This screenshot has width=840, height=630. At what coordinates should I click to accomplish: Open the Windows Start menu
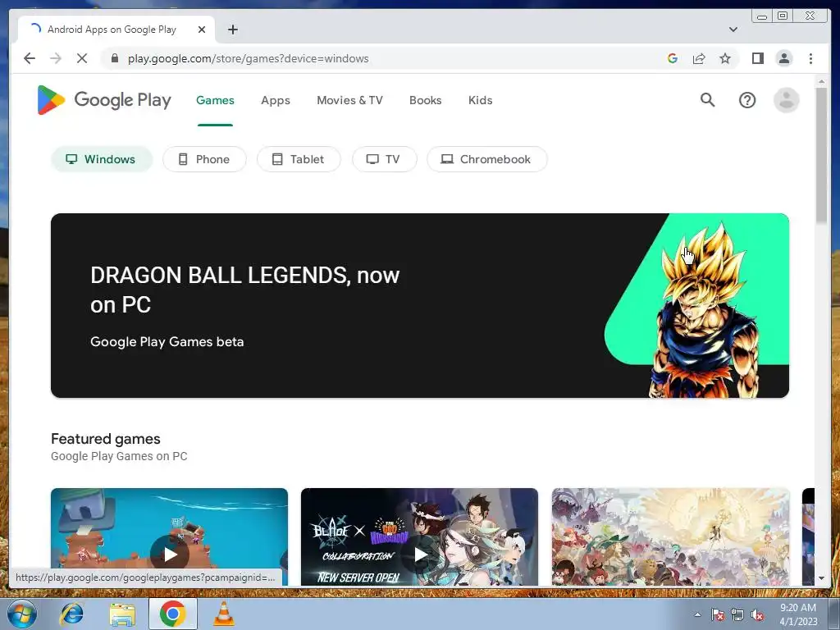click(x=21, y=614)
